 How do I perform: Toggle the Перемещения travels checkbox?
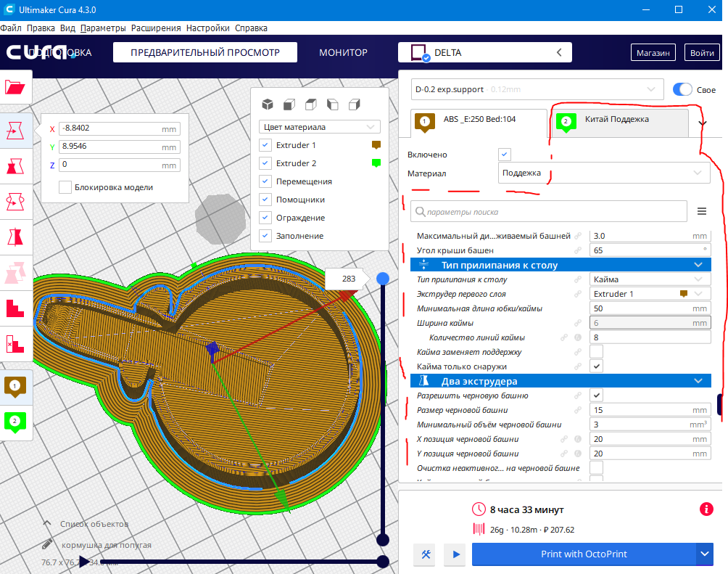tap(265, 181)
